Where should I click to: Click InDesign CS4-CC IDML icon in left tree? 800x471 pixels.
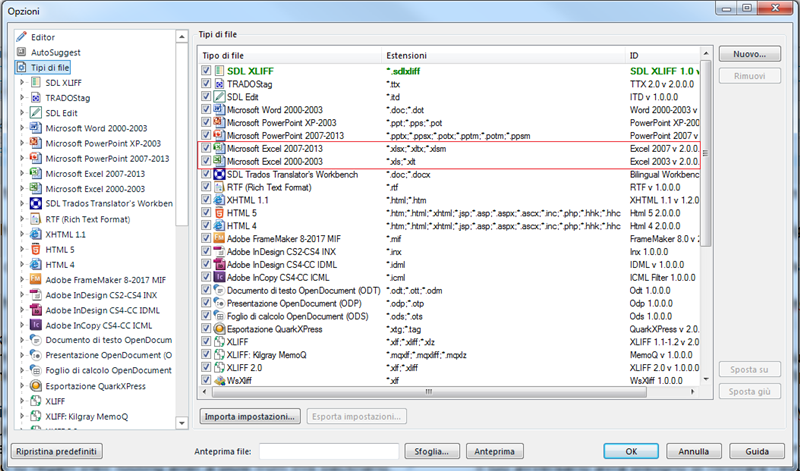point(36,310)
